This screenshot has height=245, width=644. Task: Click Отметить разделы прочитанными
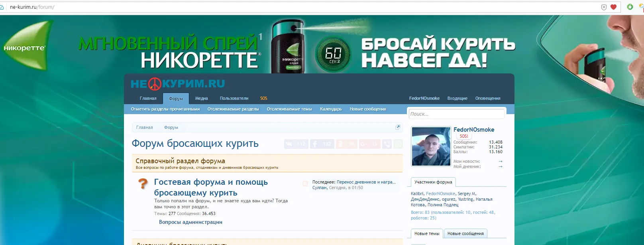click(165, 109)
